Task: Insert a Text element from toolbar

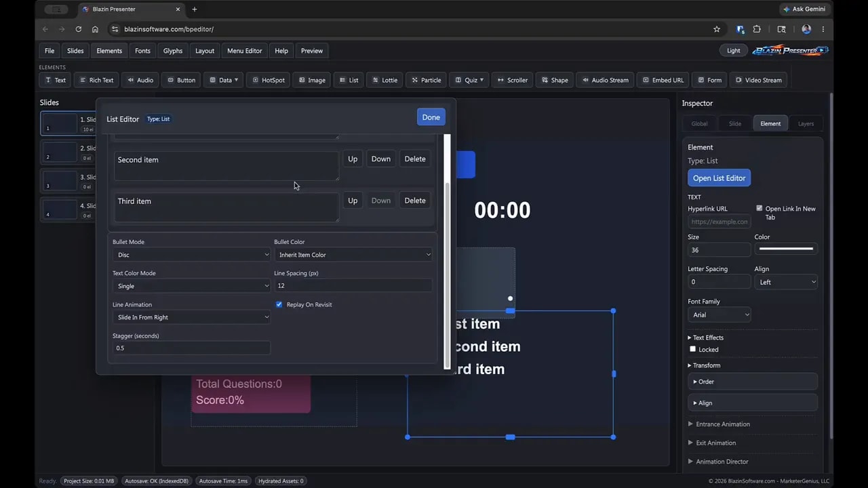Action: 56,80
